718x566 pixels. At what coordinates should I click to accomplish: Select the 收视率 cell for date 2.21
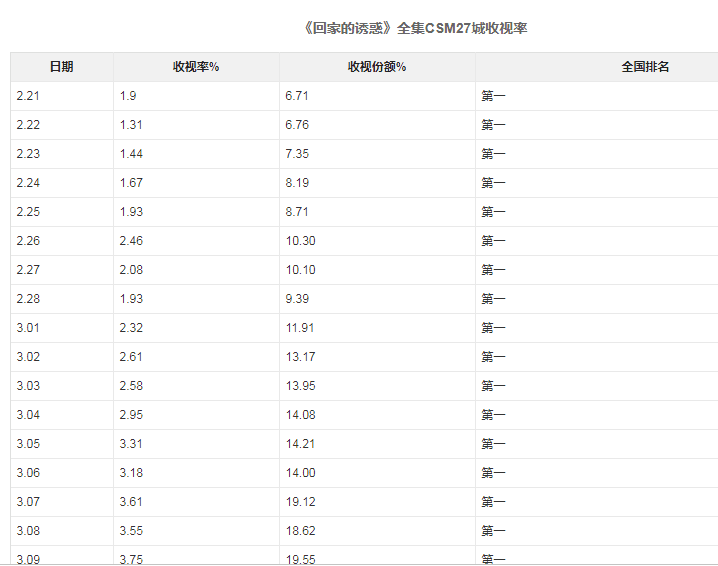(x=196, y=96)
